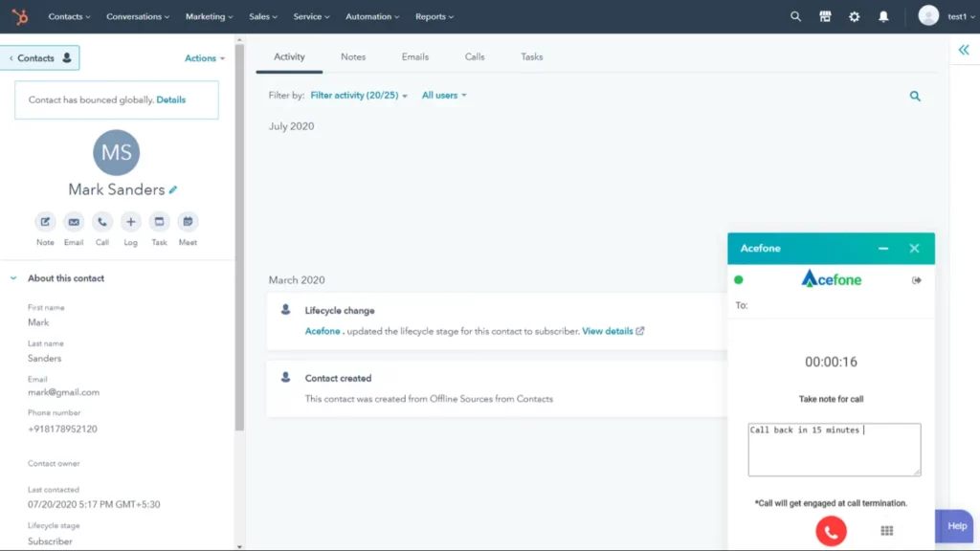Open Filter activity (20/25) dropdown

(359, 96)
